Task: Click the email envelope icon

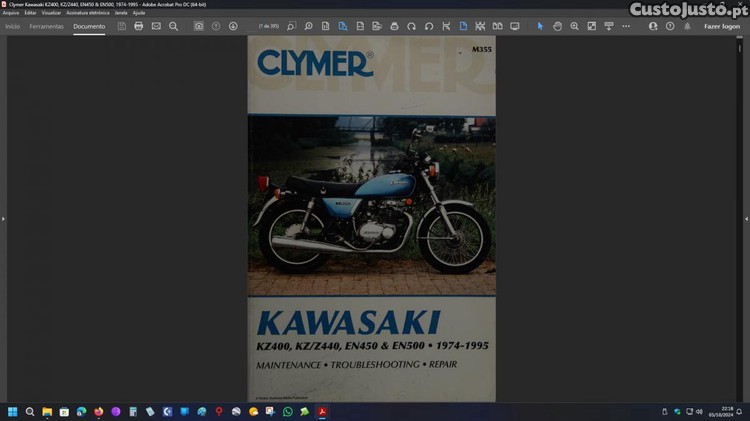Action: coord(156,26)
